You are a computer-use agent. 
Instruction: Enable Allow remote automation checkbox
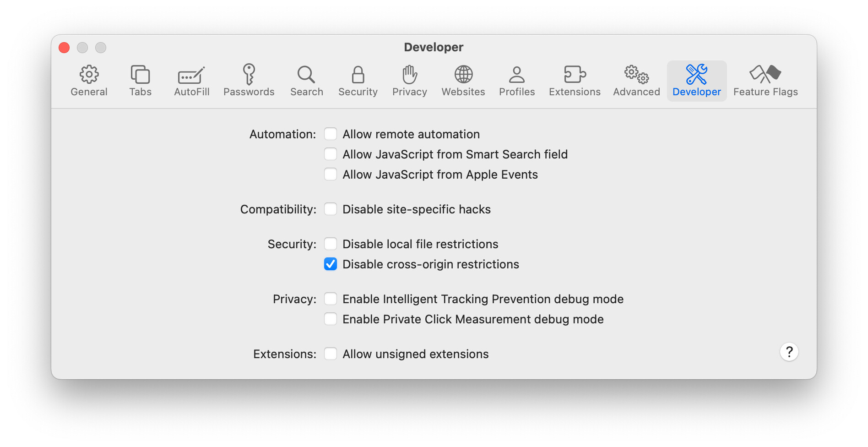point(331,134)
